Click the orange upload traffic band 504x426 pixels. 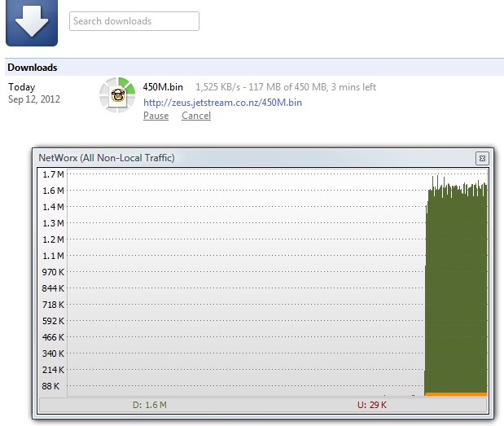[456, 394]
